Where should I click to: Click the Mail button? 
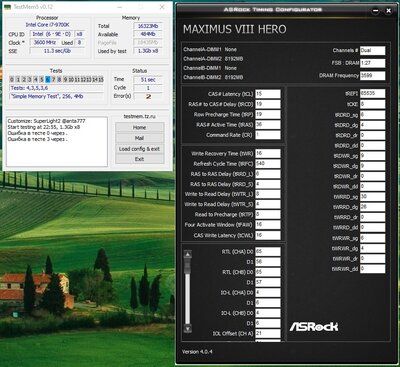click(139, 138)
